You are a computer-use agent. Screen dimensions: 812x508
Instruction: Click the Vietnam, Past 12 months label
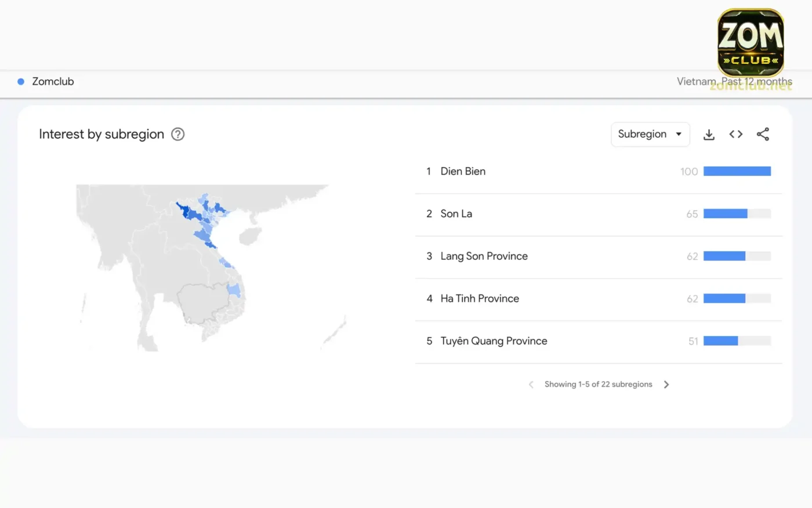click(x=734, y=81)
